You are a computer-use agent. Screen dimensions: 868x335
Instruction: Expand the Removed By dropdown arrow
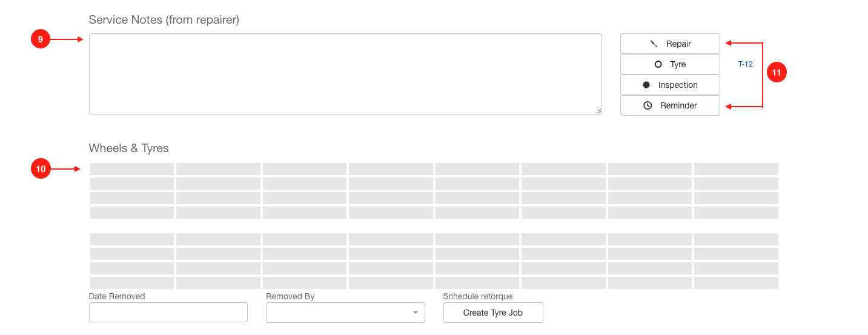point(415,313)
